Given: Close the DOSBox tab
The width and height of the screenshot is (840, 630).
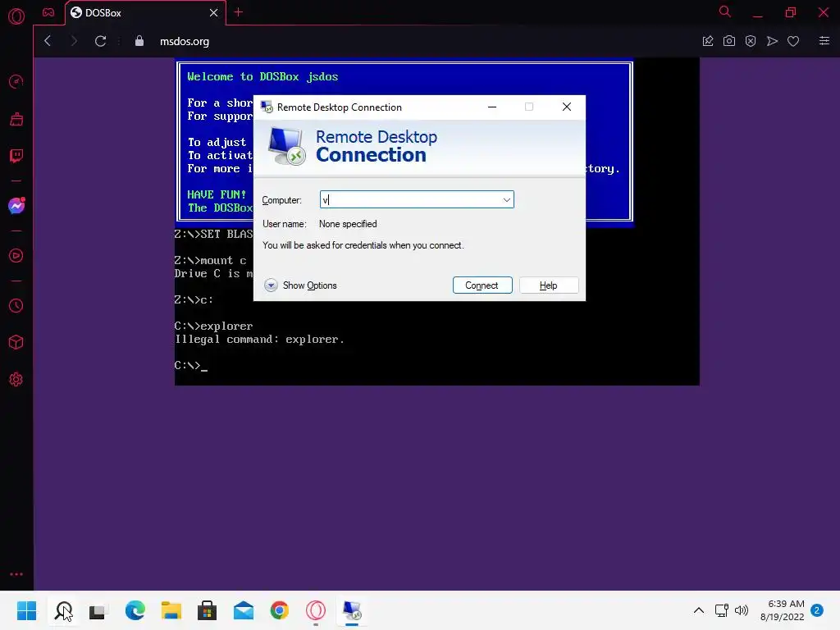Looking at the screenshot, I should coord(213,12).
